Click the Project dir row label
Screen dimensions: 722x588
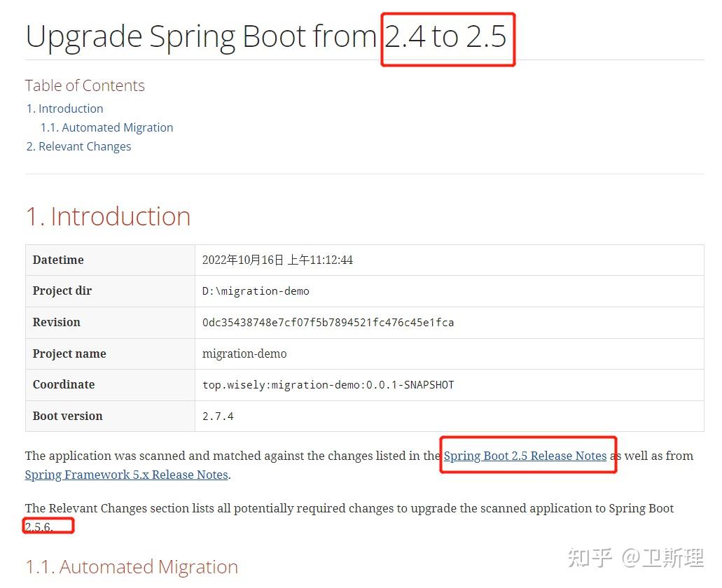point(62,290)
